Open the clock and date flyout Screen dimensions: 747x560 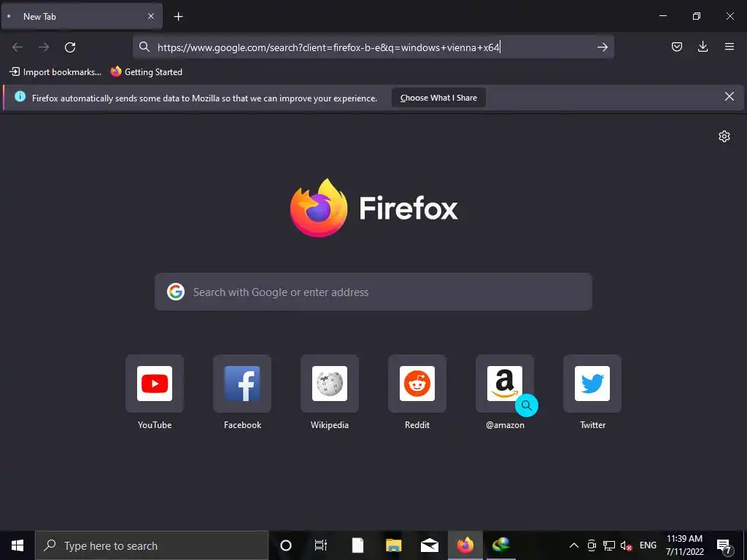pyautogui.click(x=684, y=545)
